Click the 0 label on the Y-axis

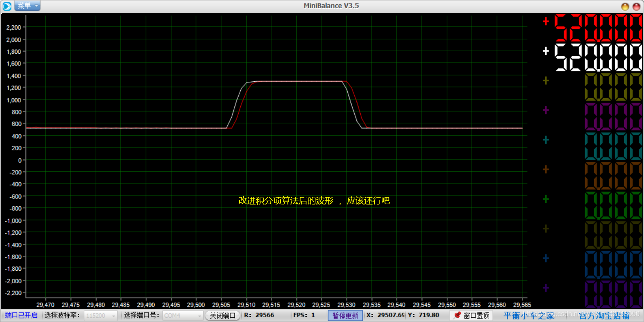click(19, 160)
